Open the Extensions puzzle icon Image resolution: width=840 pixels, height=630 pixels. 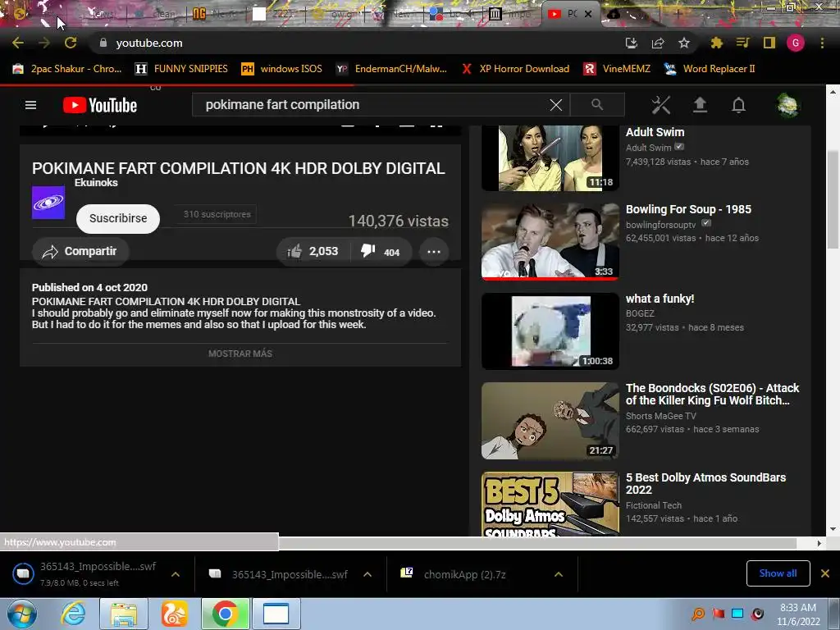click(716, 43)
